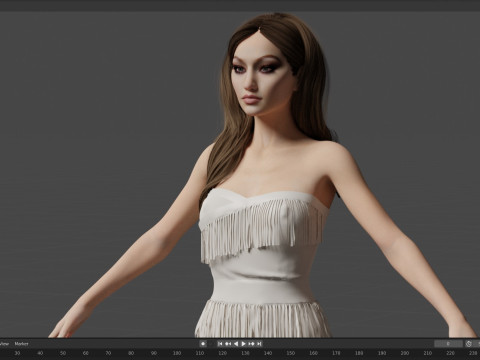The height and width of the screenshot is (360, 480).
Task: Play the animation forward
Action: point(244,344)
